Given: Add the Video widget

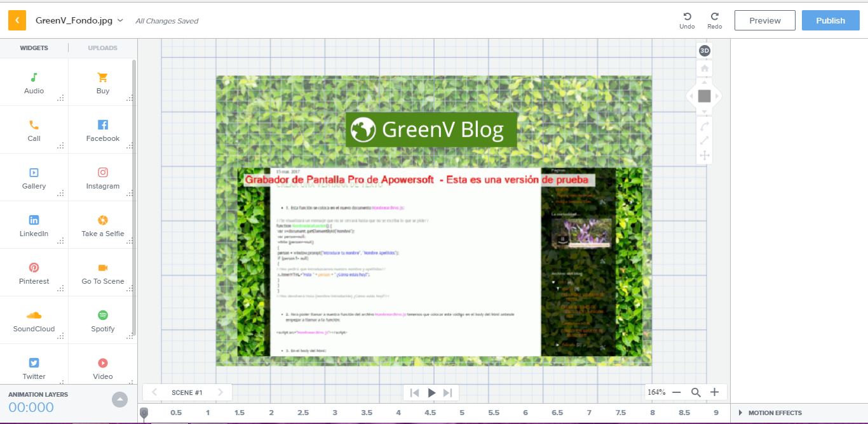Looking at the screenshot, I should coord(102,365).
